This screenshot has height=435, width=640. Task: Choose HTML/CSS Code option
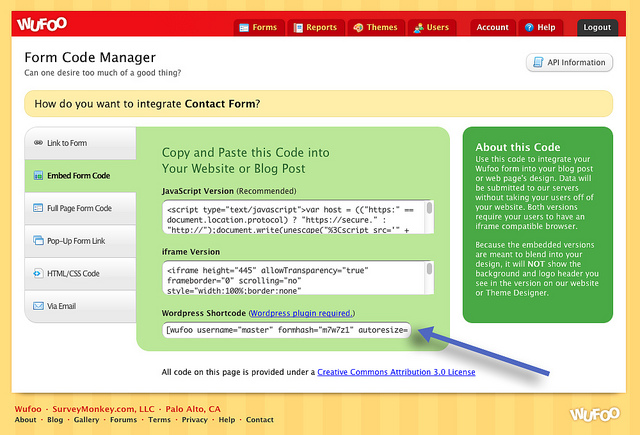click(80, 273)
